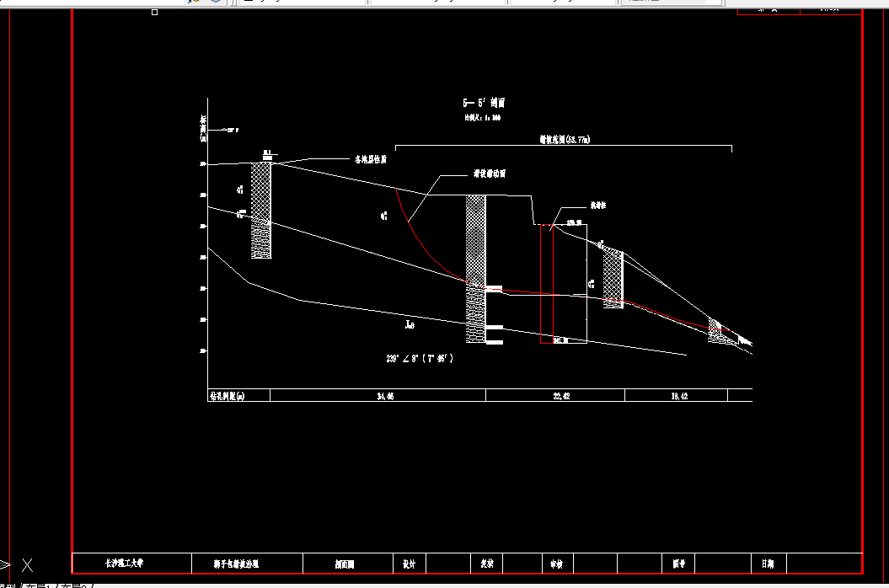Image resolution: width=889 pixels, height=588 pixels.
Task: Click the "日期" title block cell
Action: [769, 564]
